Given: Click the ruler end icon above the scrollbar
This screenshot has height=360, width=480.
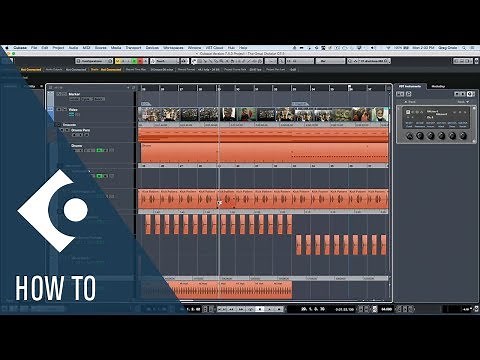Looking at the screenshot, I should [x=389, y=88].
